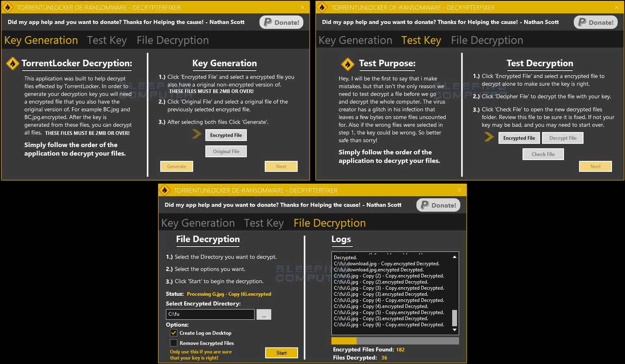Click the Generate button
This screenshot has height=364, width=625.
pyautogui.click(x=176, y=167)
